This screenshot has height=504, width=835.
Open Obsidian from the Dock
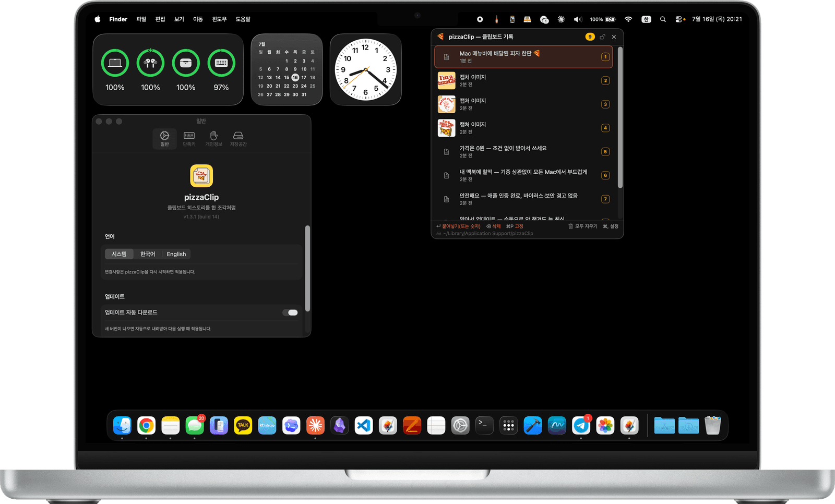(x=340, y=426)
